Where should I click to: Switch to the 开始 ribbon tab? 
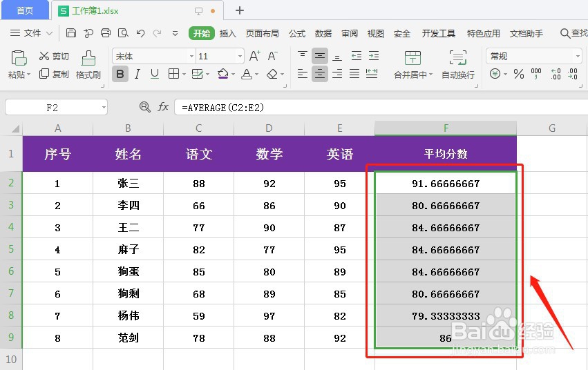201,33
